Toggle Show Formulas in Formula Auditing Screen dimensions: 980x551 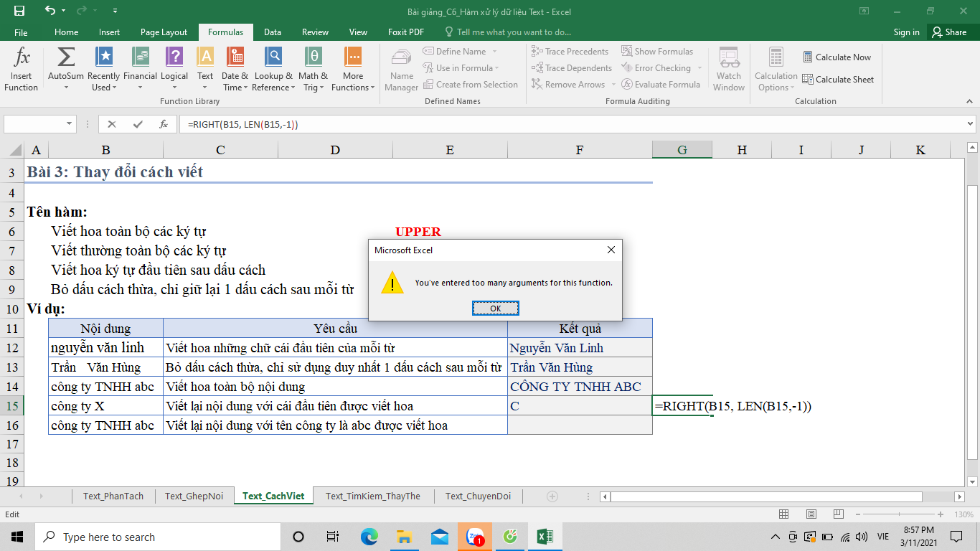(657, 52)
